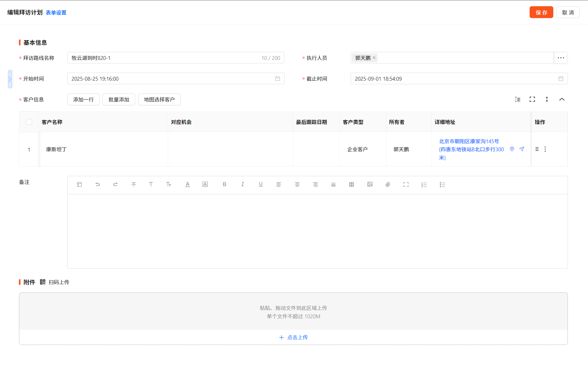Collapse the customer info section
This screenshot has height=366, width=588.
pos(562,99)
